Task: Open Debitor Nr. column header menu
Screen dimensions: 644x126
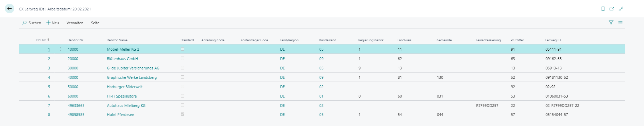Action: tap(76, 40)
